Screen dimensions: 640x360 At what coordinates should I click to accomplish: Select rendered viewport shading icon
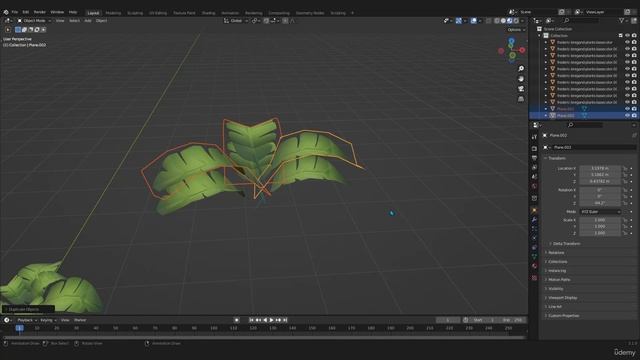tap(516, 21)
